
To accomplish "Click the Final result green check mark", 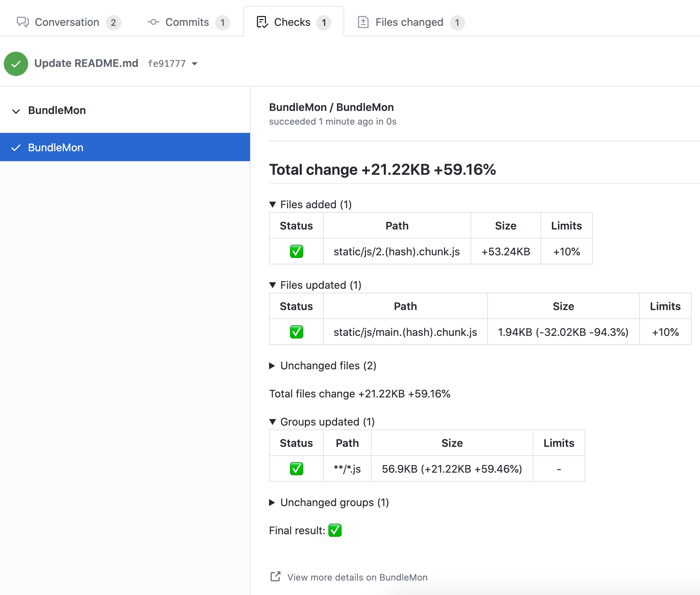I will [335, 530].
